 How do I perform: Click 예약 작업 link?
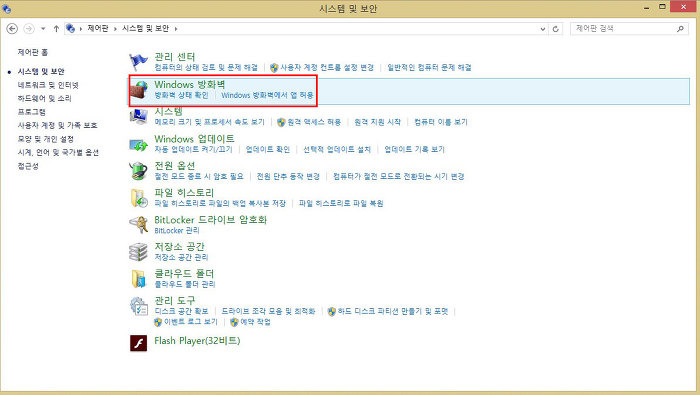click(x=255, y=322)
